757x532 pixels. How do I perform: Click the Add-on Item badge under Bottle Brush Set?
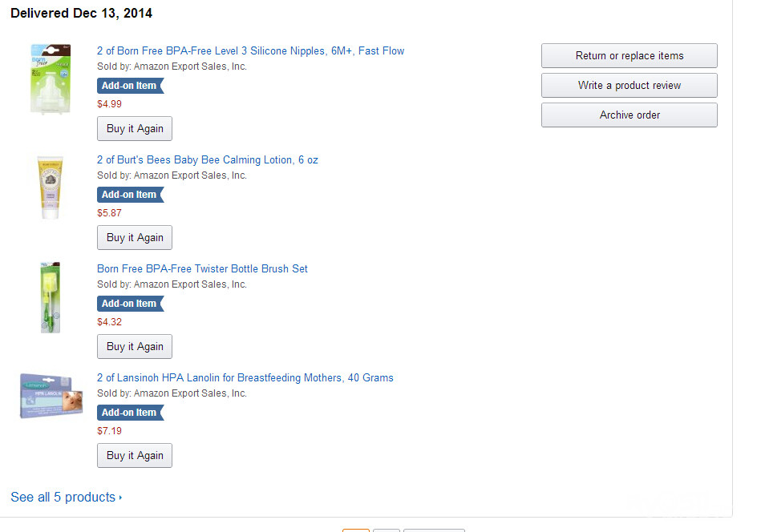pyautogui.click(x=131, y=304)
